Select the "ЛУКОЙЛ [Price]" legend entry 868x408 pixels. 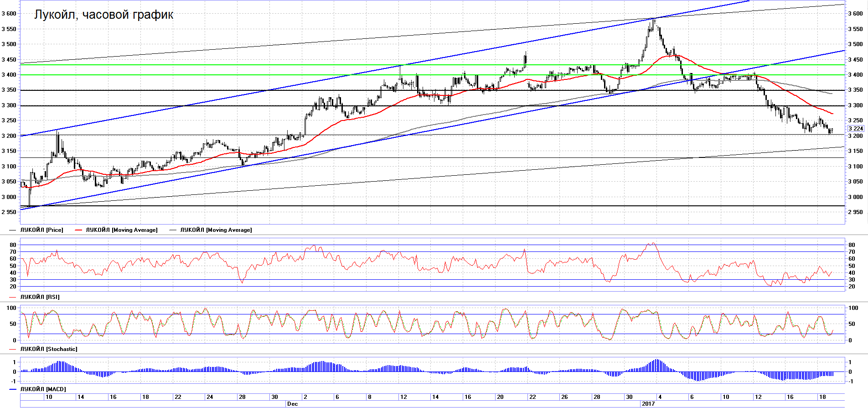click(41, 230)
